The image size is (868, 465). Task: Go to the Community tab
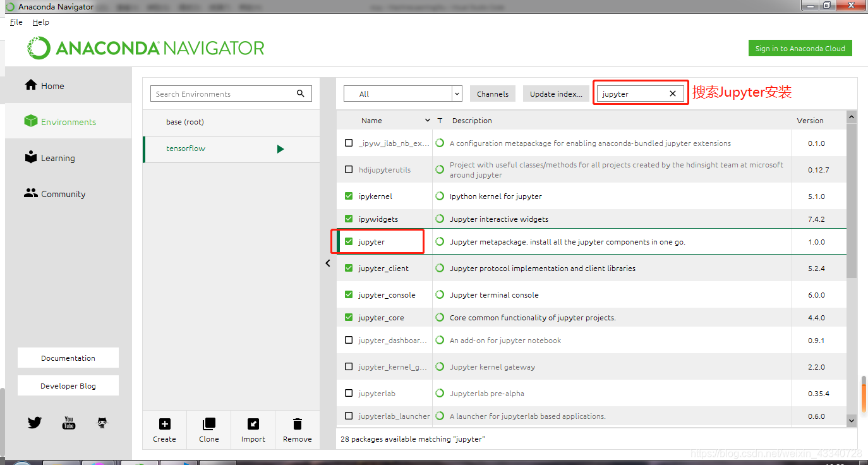(x=68, y=194)
